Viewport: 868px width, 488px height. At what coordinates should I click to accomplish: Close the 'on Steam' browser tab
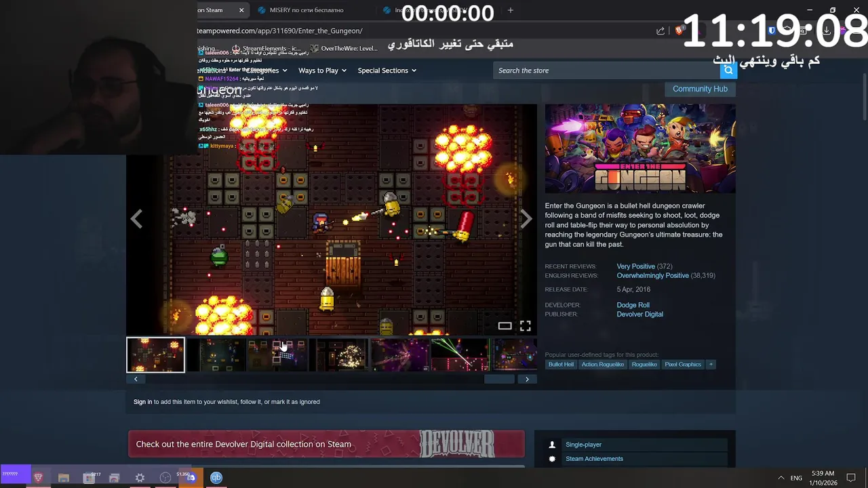(x=241, y=10)
